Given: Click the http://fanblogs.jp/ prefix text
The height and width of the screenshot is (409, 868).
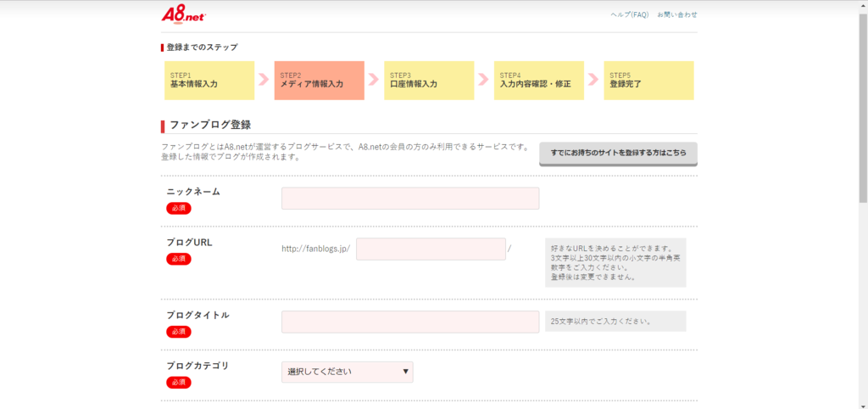Looking at the screenshot, I should [316, 249].
